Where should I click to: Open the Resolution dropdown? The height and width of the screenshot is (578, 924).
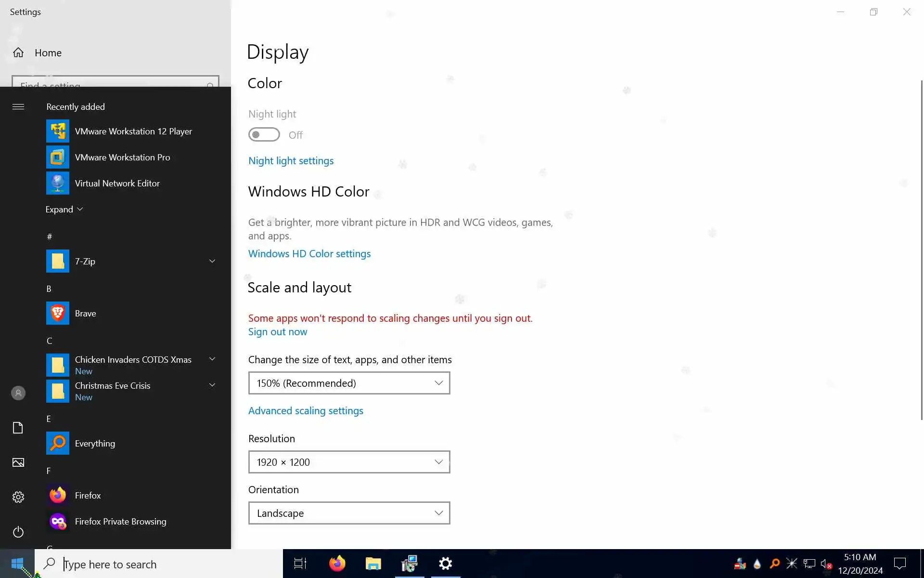pos(349,462)
